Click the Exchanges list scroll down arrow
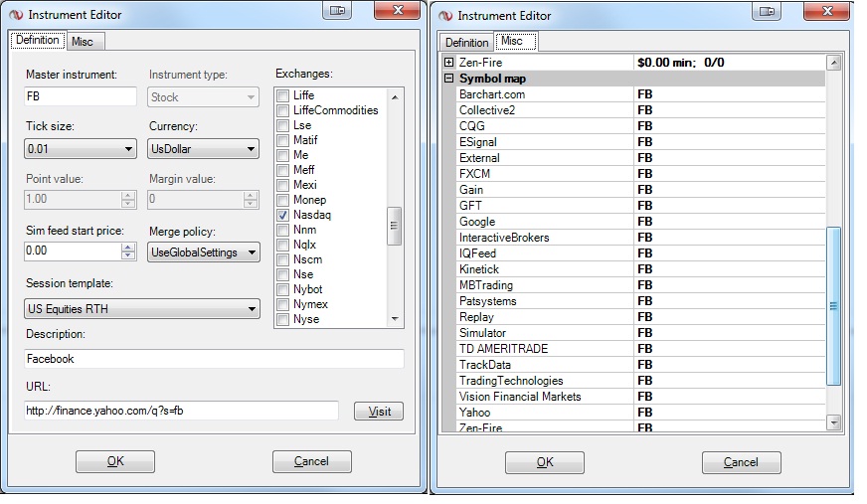 395,319
